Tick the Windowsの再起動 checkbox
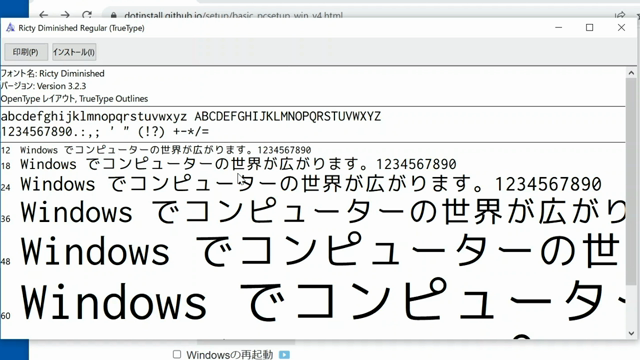Screen dimensions: 640x360 tap(177, 354)
